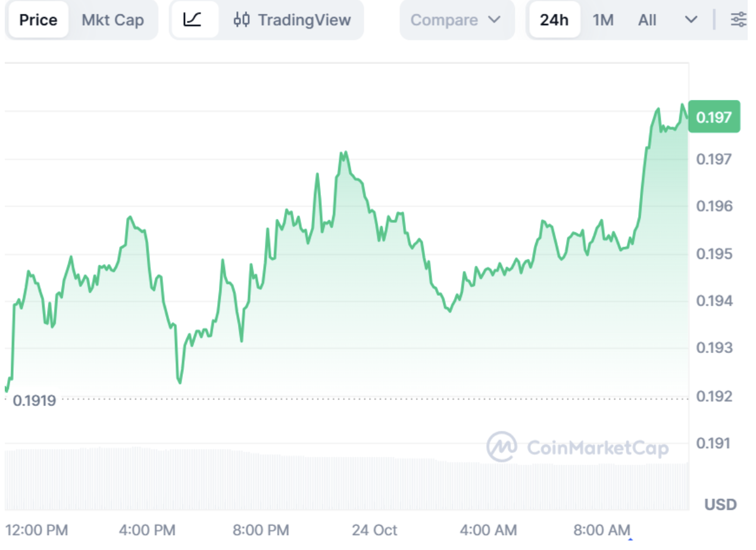Open the TradingView candlestick chart

[x=292, y=20]
